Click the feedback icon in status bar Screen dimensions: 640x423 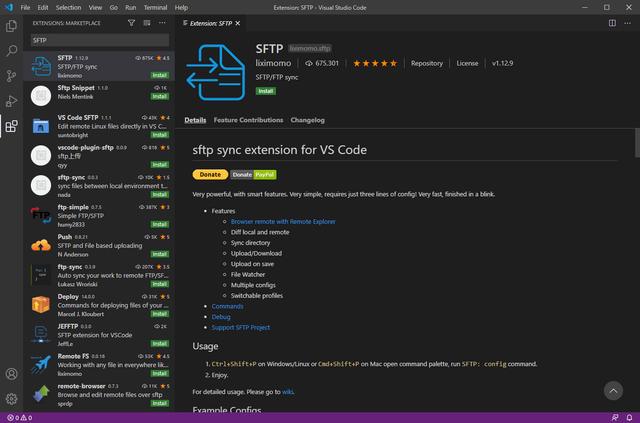coord(615,418)
